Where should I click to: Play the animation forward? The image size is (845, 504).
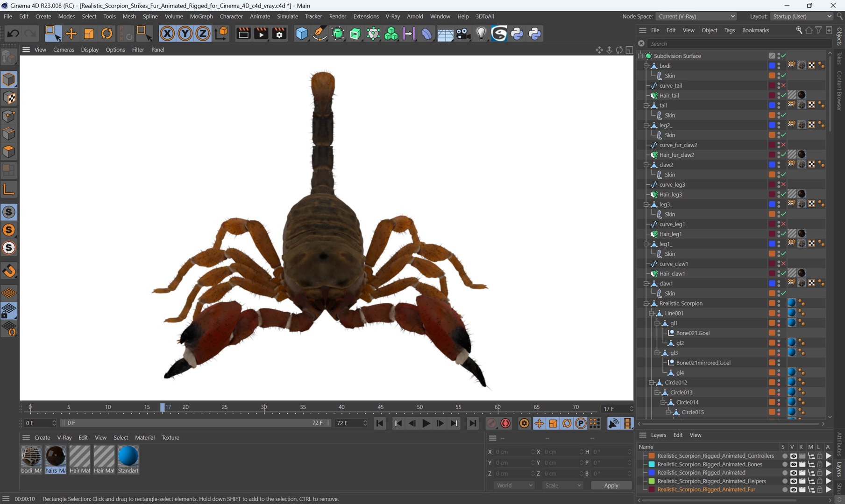pos(426,423)
